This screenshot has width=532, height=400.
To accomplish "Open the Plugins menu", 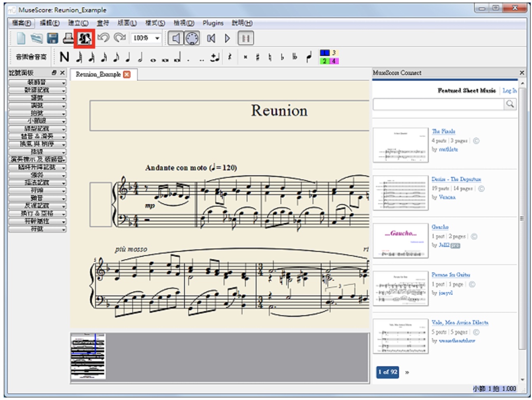I will [213, 23].
